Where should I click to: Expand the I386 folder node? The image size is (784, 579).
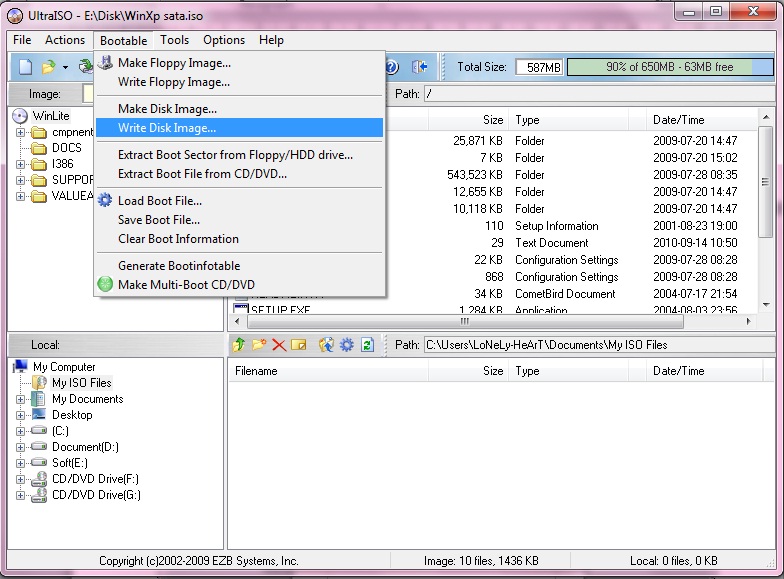click(x=20, y=164)
